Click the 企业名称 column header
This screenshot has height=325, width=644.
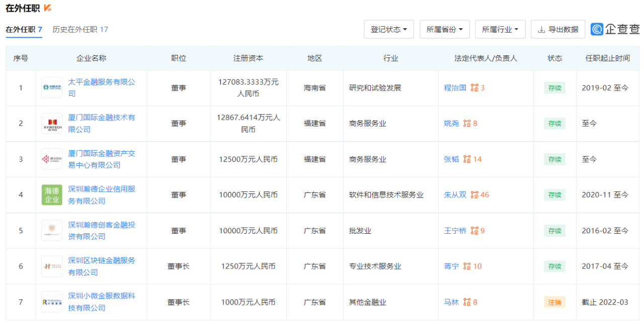(x=91, y=58)
